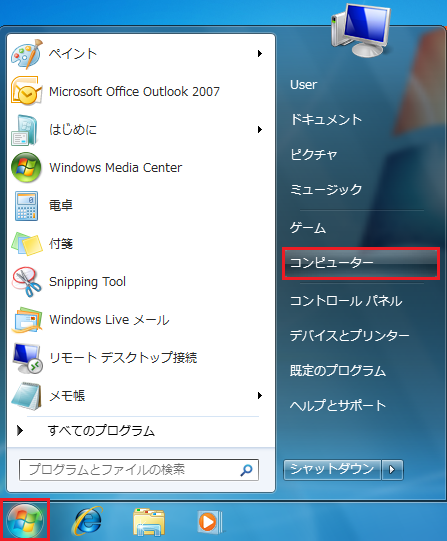Click すべてのプログラム all programs text
447x541 pixels.
click(101, 431)
